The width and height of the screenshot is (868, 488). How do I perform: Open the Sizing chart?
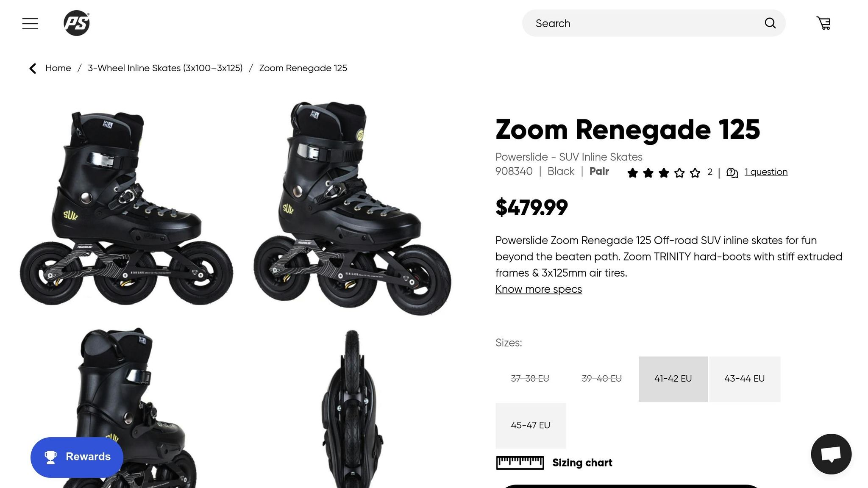point(581,463)
